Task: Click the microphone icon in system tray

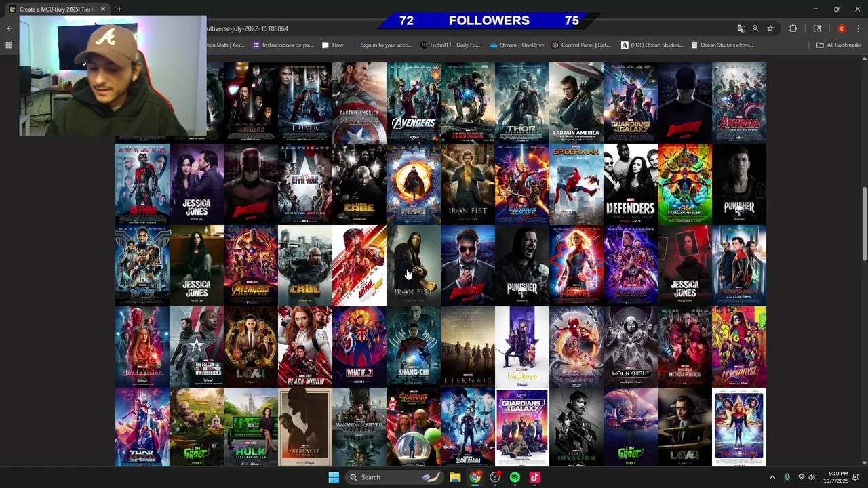Action: [787, 477]
